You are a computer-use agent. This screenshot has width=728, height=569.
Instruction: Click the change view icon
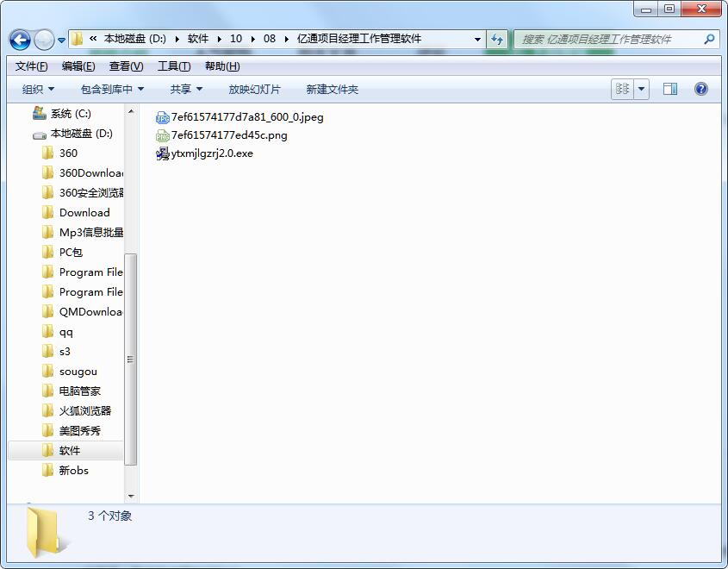622,89
